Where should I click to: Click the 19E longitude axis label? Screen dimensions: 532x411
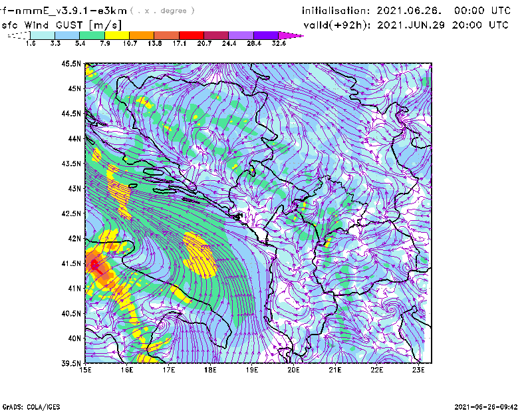(252, 370)
